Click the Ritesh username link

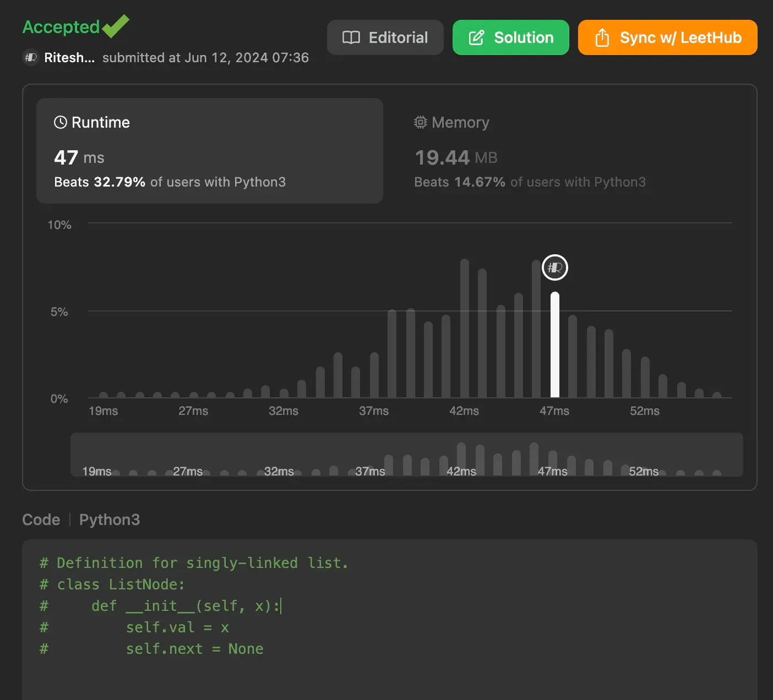pos(69,57)
